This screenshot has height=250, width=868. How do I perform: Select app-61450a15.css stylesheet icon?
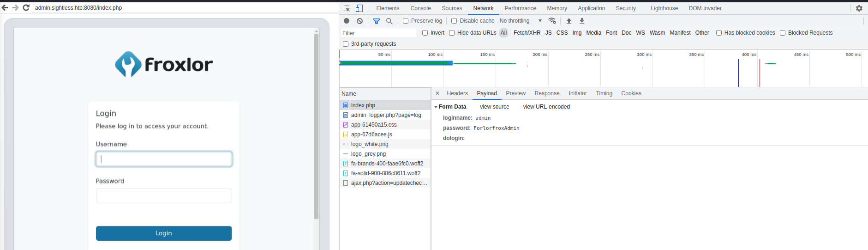click(x=346, y=125)
